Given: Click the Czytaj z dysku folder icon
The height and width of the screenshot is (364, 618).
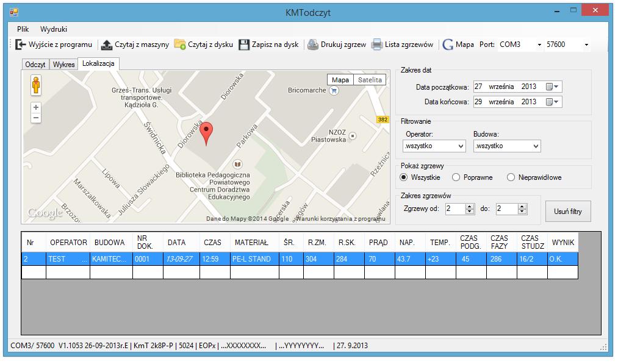Looking at the screenshot, I should click(x=180, y=45).
